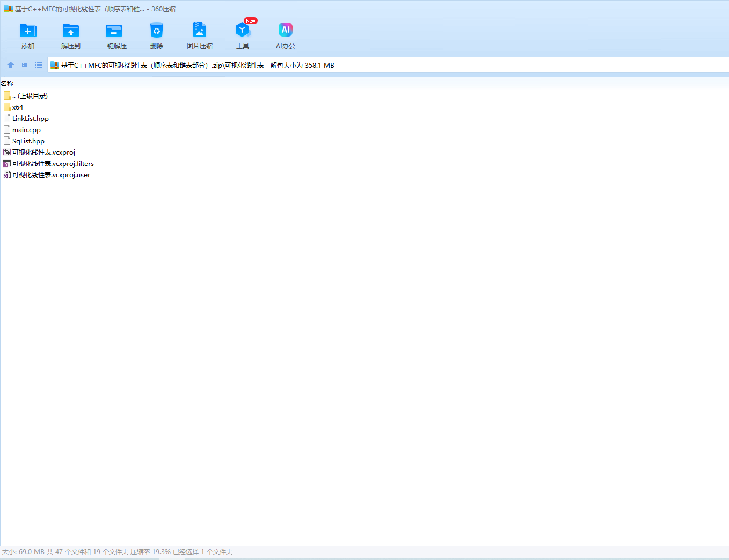Go up one level with arrow icon
The height and width of the screenshot is (560, 729).
point(11,65)
